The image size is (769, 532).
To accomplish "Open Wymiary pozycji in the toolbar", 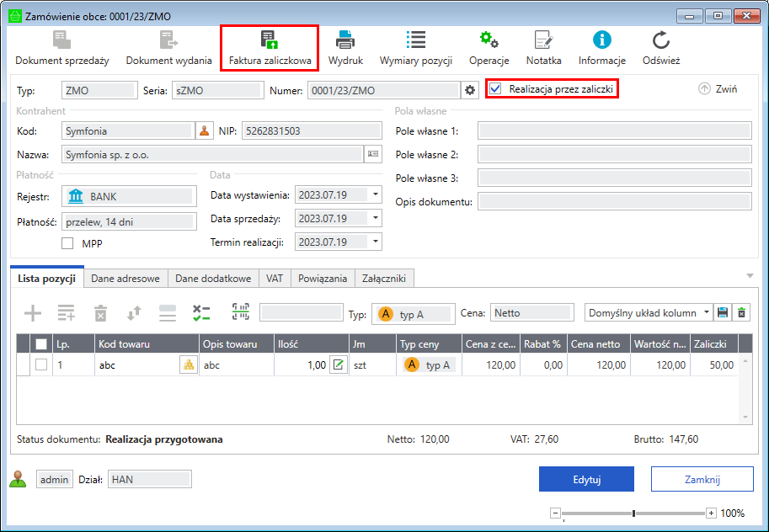I will coord(415,40).
